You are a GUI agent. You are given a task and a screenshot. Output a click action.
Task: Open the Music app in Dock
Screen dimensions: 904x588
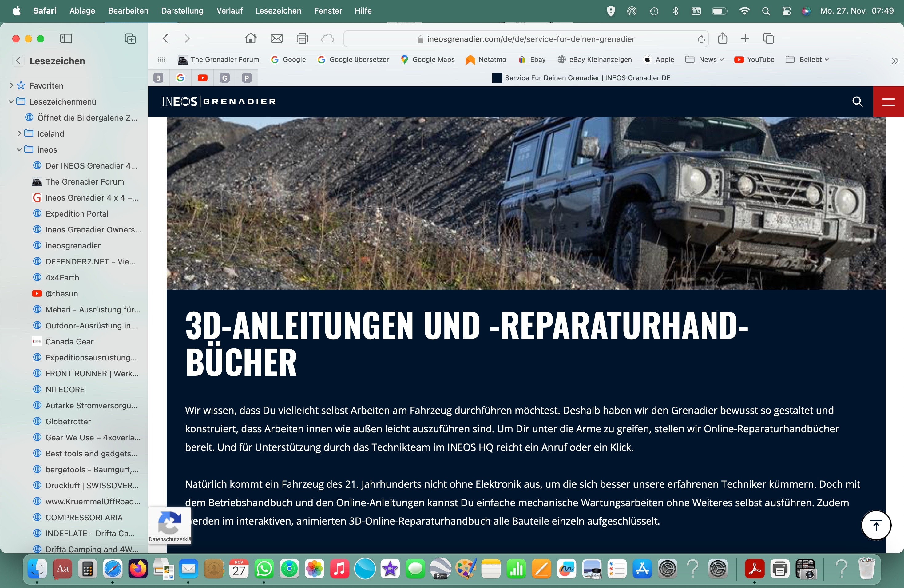(x=339, y=569)
